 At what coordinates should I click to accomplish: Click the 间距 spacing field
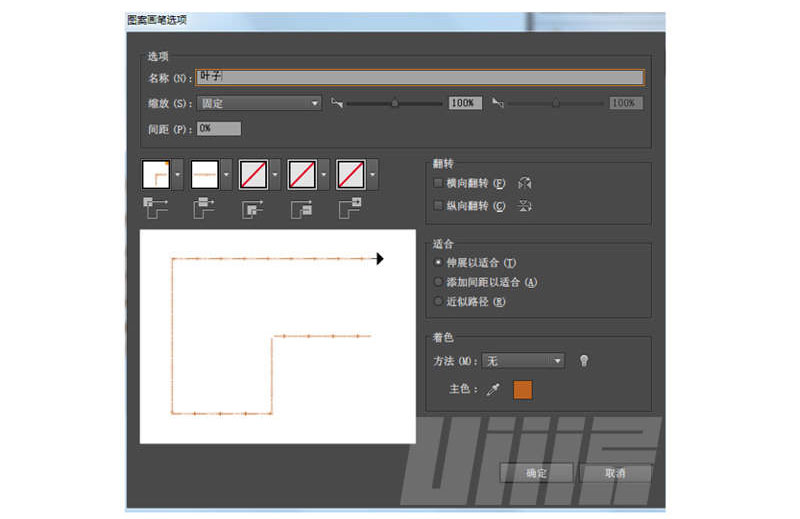(x=219, y=129)
